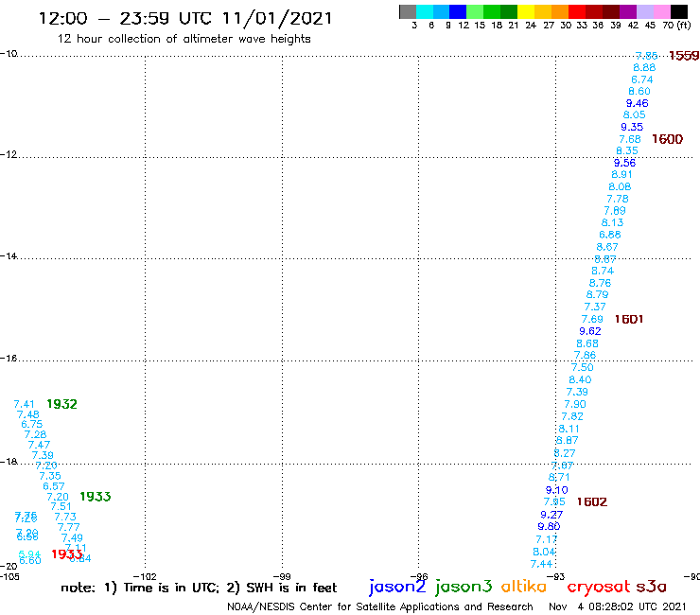
Task: Click the 7.50 wave height value
Action: [583, 367]
